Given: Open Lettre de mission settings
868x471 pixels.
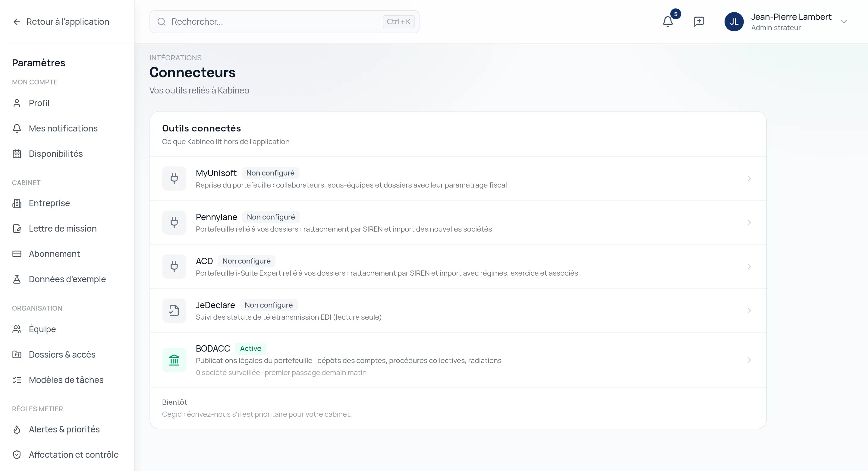Looking at the screenshot, I should click(63, 229).
